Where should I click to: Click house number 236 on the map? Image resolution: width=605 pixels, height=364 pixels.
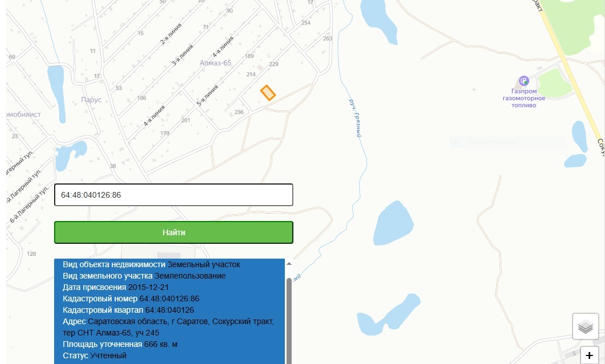[x=239, y=112]
